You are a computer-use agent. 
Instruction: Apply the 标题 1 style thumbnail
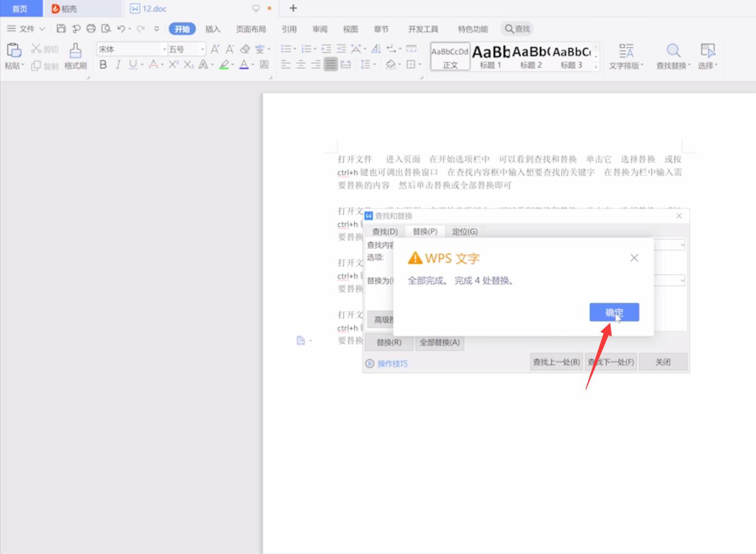pyautogui.click(x=491, y=56)
